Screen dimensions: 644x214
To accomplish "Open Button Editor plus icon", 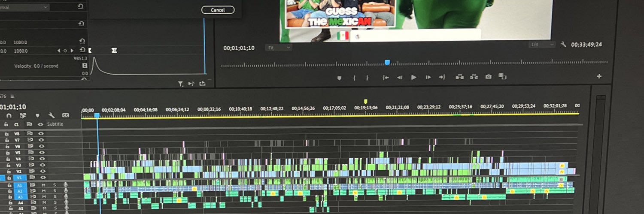I will 599,76.
